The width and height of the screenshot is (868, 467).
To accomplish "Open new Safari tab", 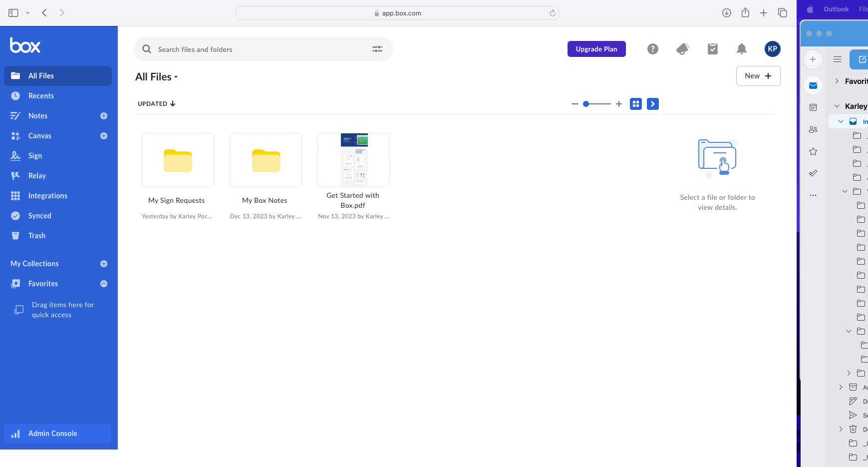I will click(764, 13).
